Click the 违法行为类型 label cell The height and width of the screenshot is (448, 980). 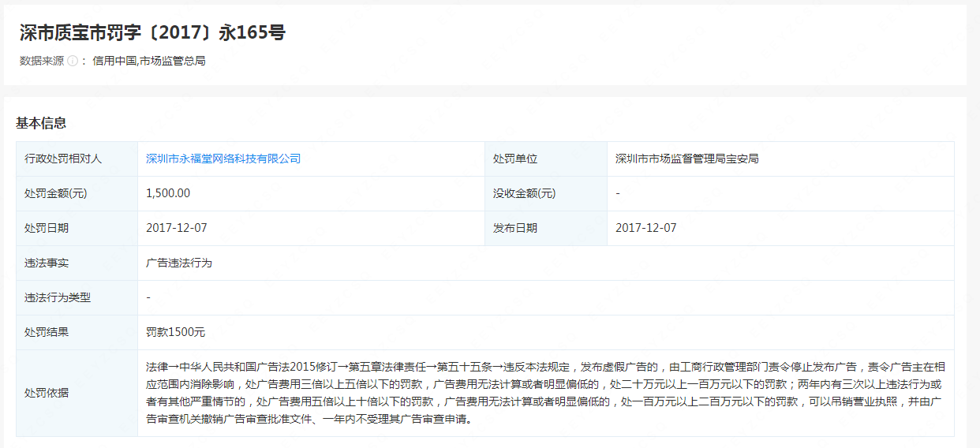tap(77, 297)
